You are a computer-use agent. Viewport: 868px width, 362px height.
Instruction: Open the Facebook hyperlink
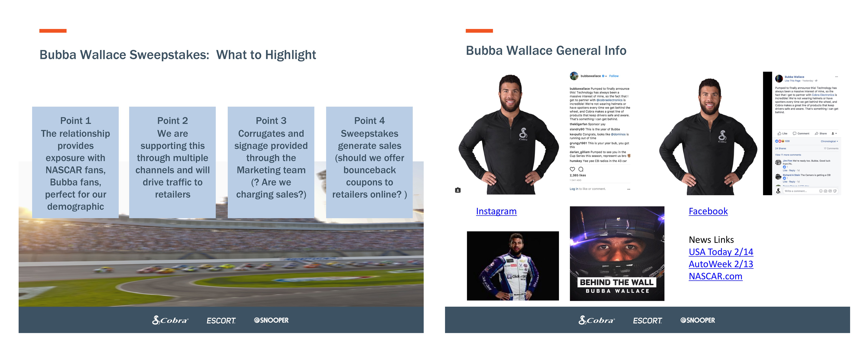click(x=708, y=211)
